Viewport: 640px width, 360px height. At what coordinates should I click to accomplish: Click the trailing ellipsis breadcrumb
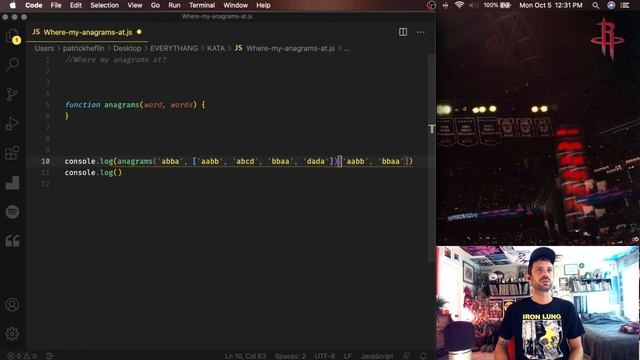(x=347, y=48)
